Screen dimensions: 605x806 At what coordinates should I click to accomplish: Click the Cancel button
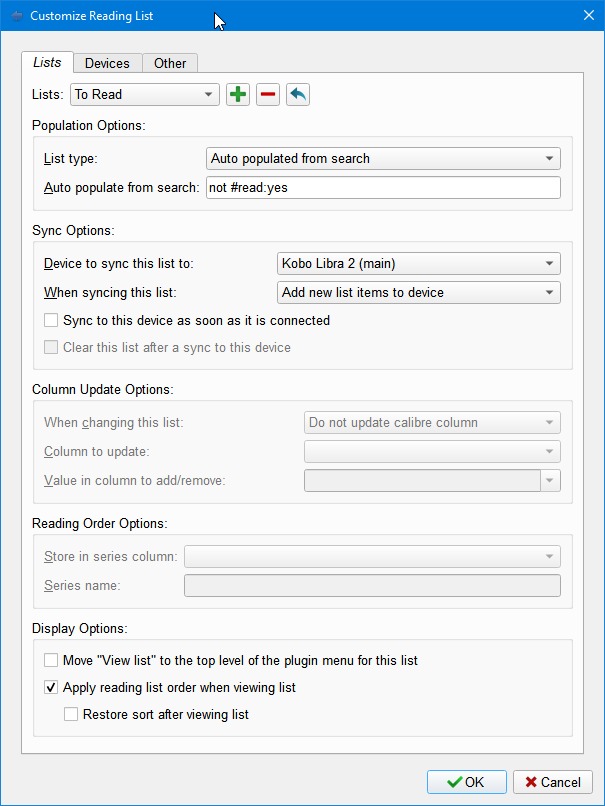coord(552,782)
